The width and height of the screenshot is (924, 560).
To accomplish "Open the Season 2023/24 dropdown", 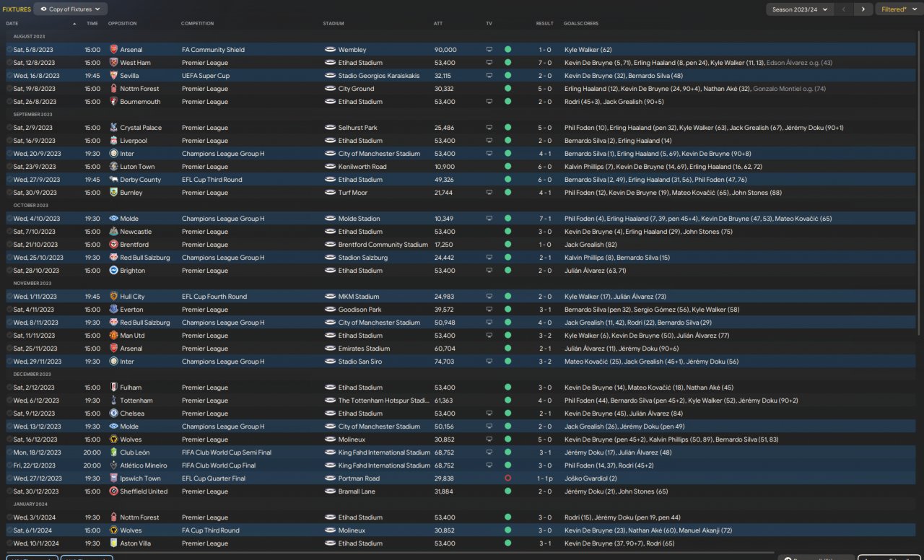I will 800,9.
